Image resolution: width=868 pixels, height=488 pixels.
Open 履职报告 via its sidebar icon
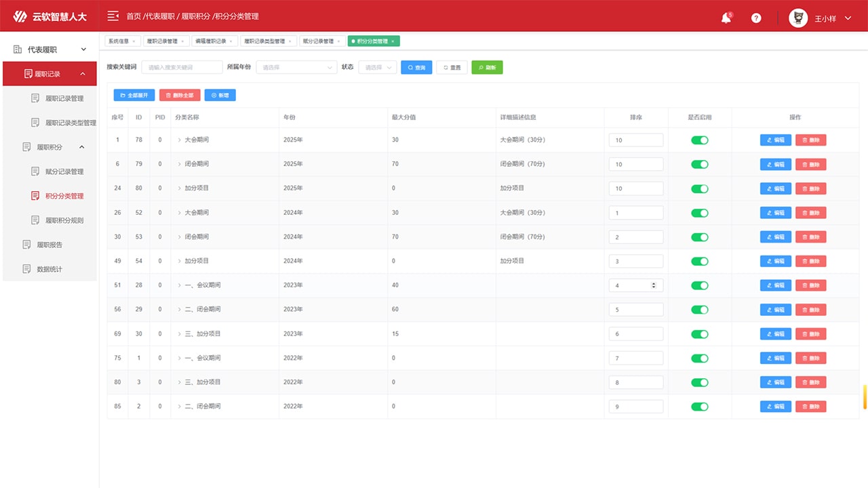pyautogui.click(x=27, y=245)
